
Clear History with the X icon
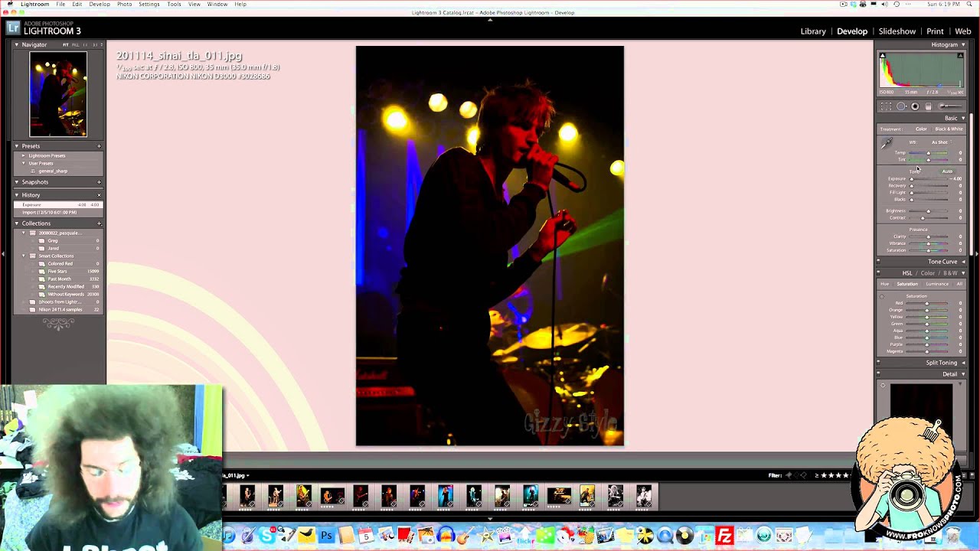point(99,195)
